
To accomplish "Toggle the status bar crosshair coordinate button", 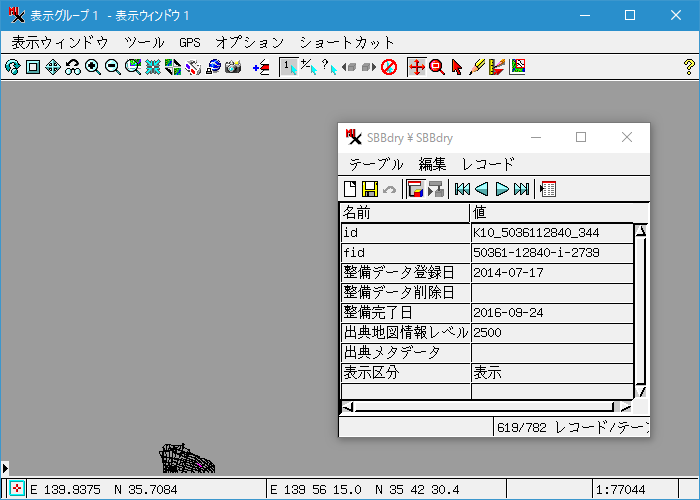I will point(17,490).
